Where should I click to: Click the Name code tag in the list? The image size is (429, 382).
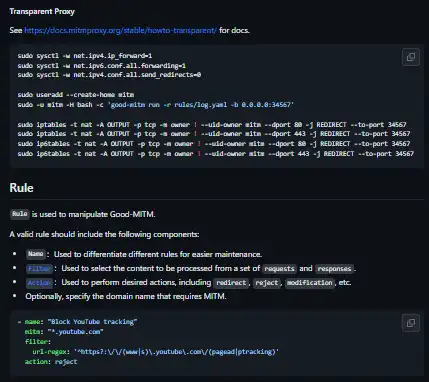pos(36,254)
